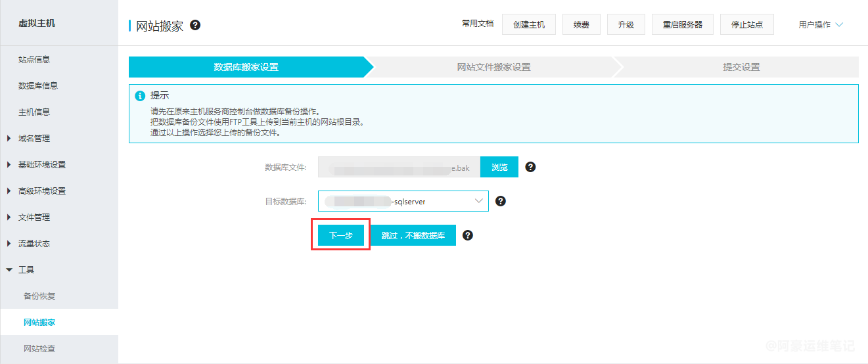Open the 目标数据库 sqlserver dropdown
Viewport: 868px width, 364px height.
tap(403, 201)
